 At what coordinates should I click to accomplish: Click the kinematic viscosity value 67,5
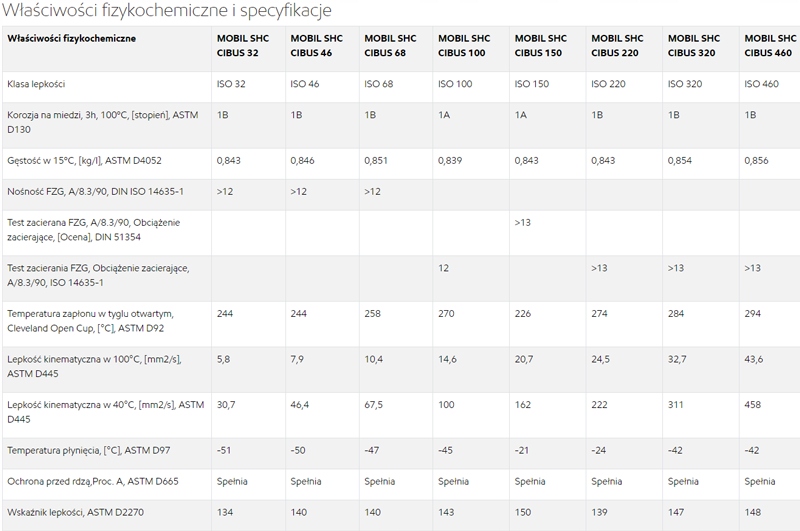point(375,405)
